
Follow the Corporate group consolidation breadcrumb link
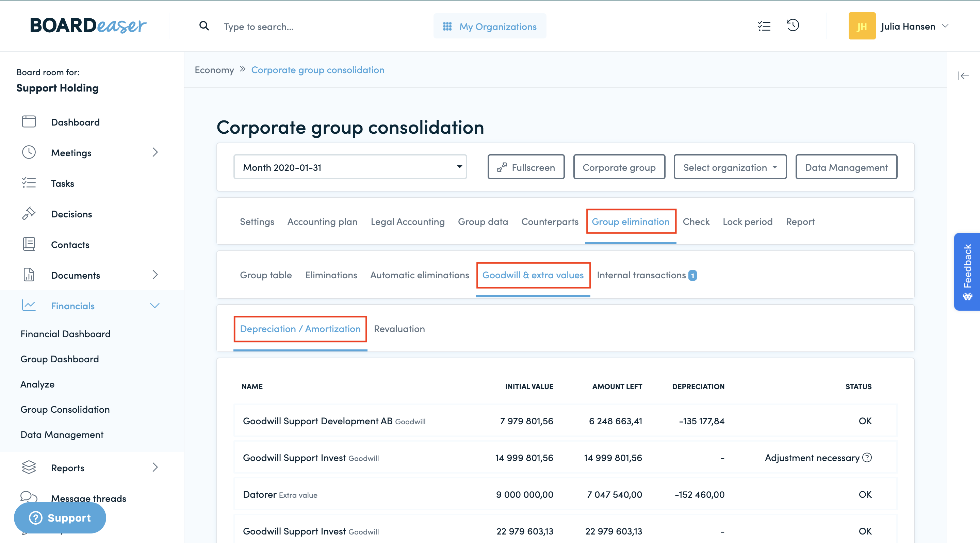[318, 70]
